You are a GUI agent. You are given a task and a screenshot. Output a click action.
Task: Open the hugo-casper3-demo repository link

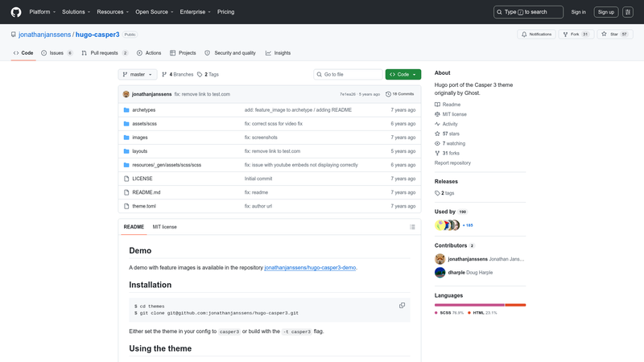coord(310,268)
